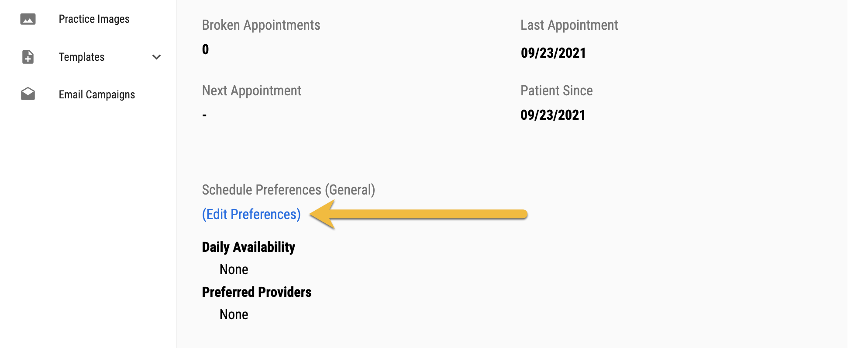Click the Email Campaigns envelope icon
Viewport: 868px width, 348px height.
click(28, 94)
